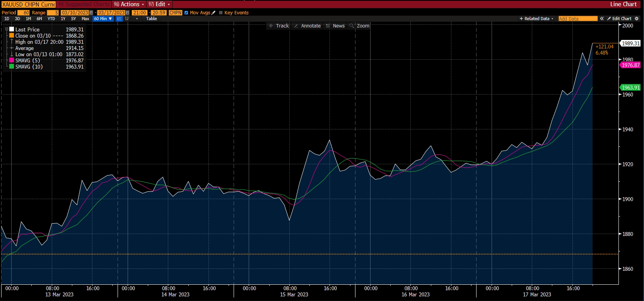The width and height of the screenshot is (644, 301).
Task: Switch to the bar chart type icon
Action: coord(127,19)
